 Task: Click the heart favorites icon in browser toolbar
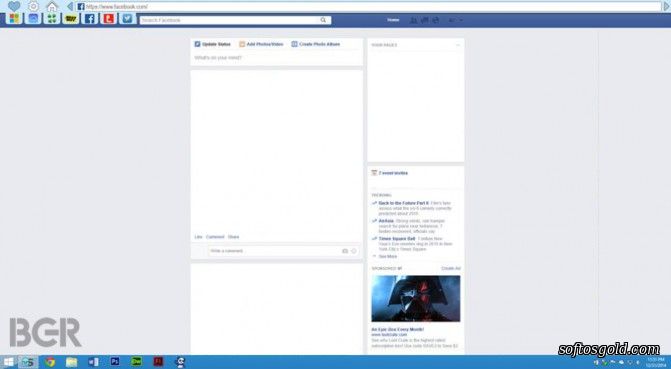click(x=14, y=6)
